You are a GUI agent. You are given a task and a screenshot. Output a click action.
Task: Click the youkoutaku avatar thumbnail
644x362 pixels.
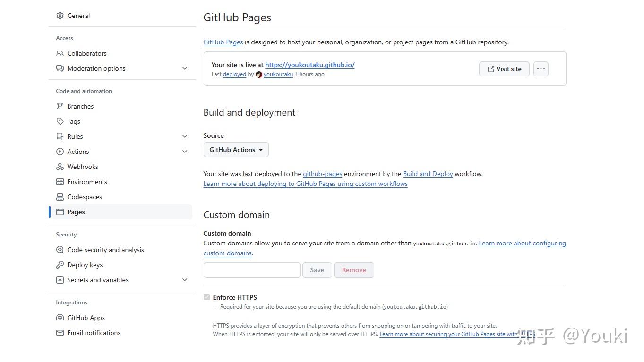tap(258, 75)
